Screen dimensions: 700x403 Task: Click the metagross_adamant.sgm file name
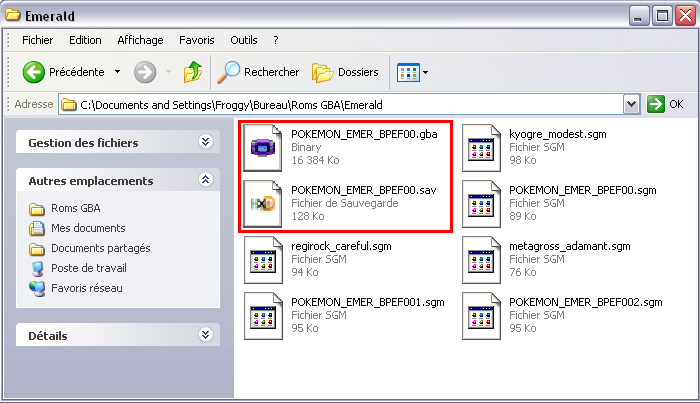coord(570,246)
